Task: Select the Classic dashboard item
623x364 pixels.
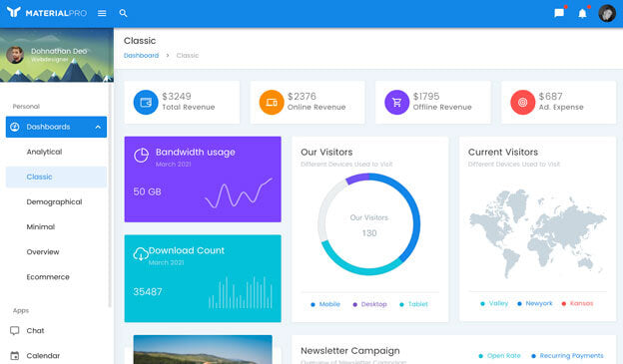Action: click(56, 177)
